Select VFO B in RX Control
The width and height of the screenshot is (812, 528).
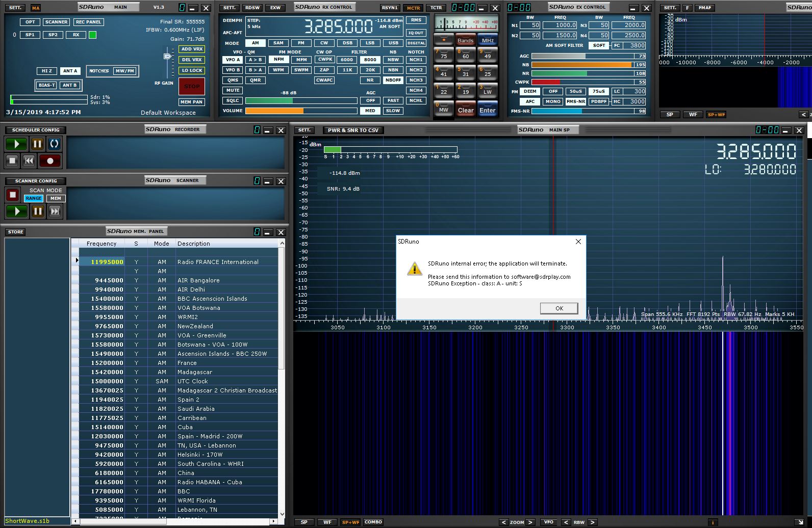coord(233,70)
